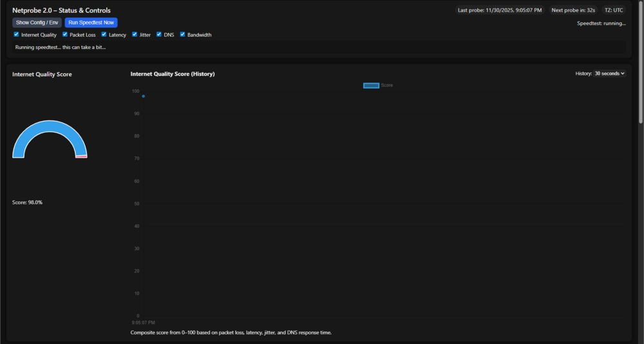Click the Internet Quality Score (History) heading
644x344 pixels.
(x=173, y=74)
